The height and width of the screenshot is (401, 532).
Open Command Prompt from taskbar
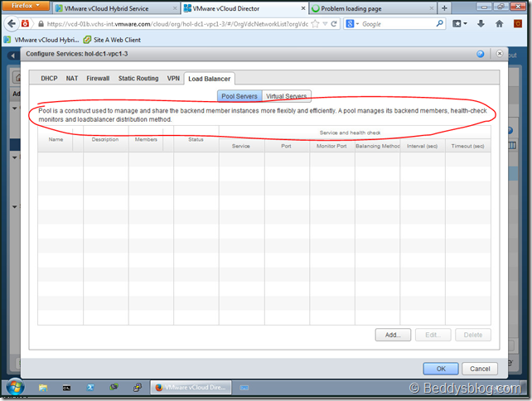[66, 388]
